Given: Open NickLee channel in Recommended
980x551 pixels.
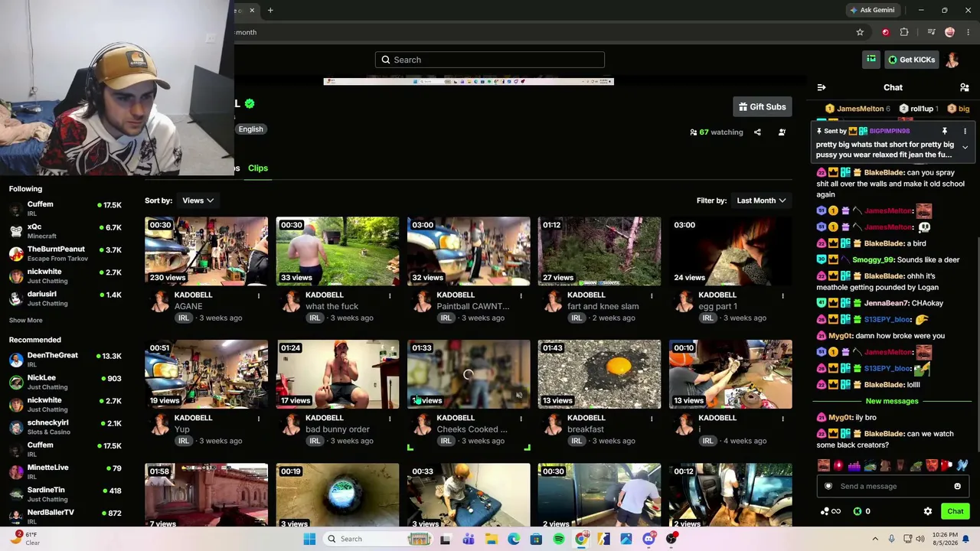Looking at the screenshot, I should tap(65, 382).
